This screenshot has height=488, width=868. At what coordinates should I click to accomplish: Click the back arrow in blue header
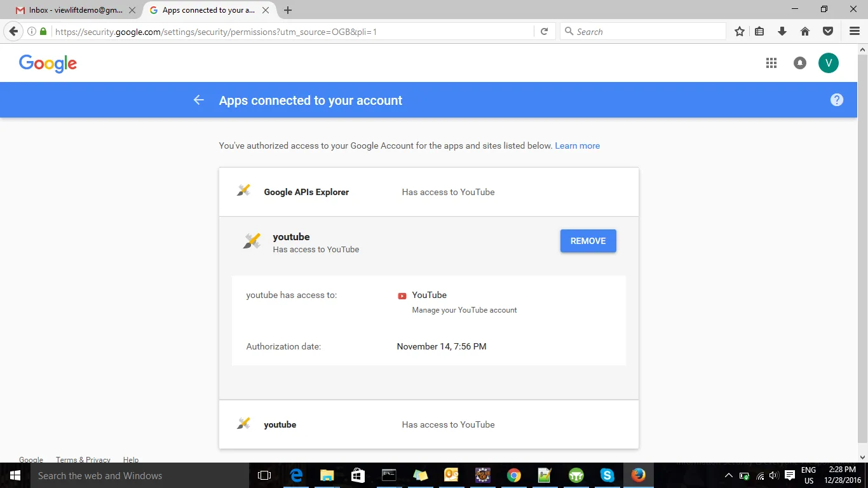[x=199, y=100]
